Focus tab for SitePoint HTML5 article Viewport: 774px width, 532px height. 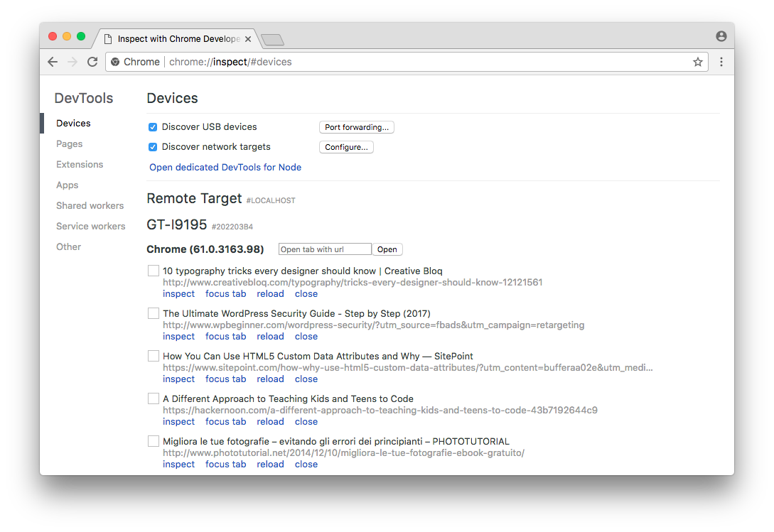pyautogui.click(x=225, y=379)
